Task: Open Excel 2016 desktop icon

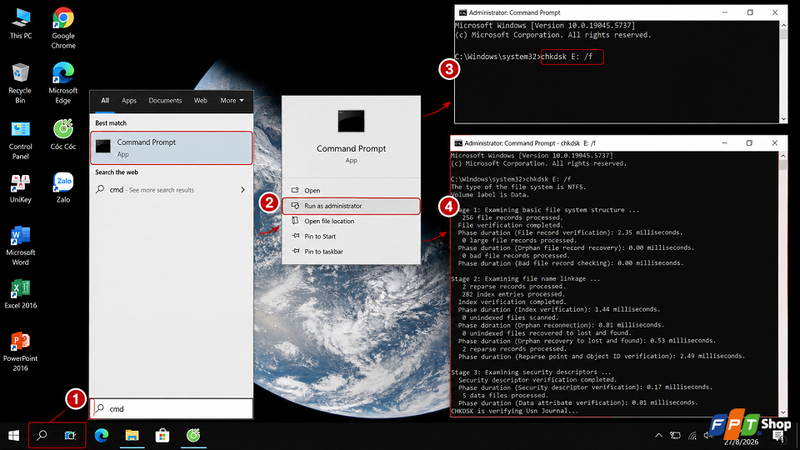Action: pos(20,294)
